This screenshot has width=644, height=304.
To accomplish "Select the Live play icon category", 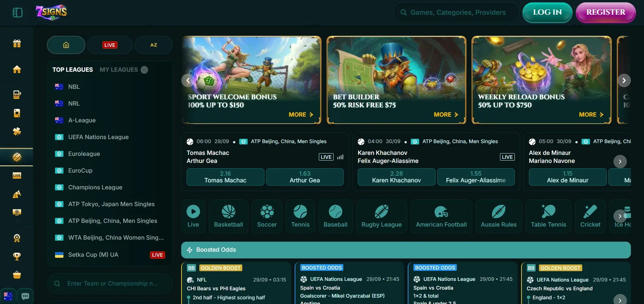I will pyautogui.click(x=193, y=216).
